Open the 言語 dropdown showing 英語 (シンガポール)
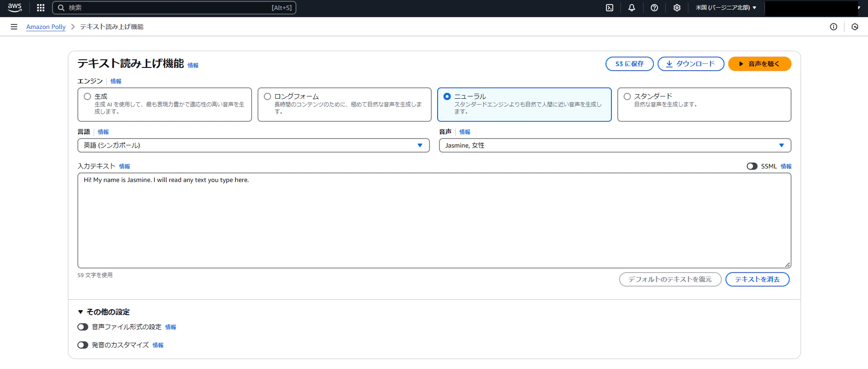The width and height of the screenshot is (868, 369). coord(253,145)
